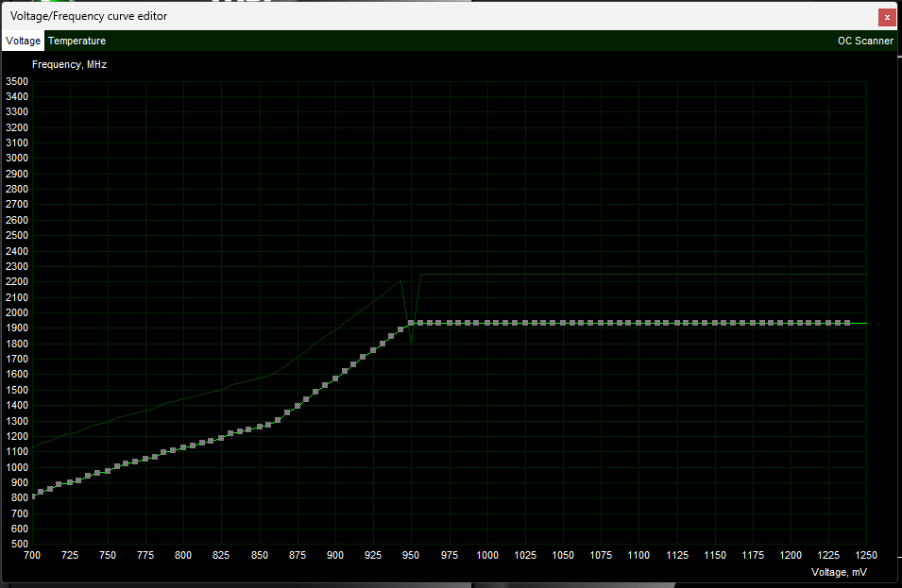902x588 pixels.
Task: Select the curve point at 925 mV
Action: pos(373,349)
